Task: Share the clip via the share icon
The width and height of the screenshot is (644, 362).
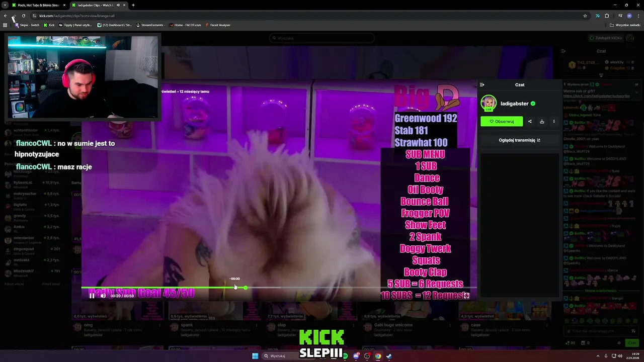Action: coord(530,121)
